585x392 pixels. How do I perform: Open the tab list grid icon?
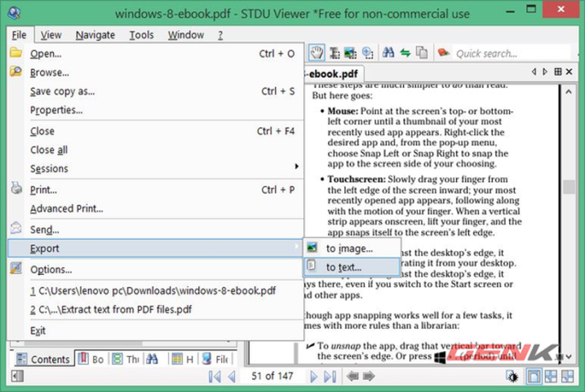(558, 71)
